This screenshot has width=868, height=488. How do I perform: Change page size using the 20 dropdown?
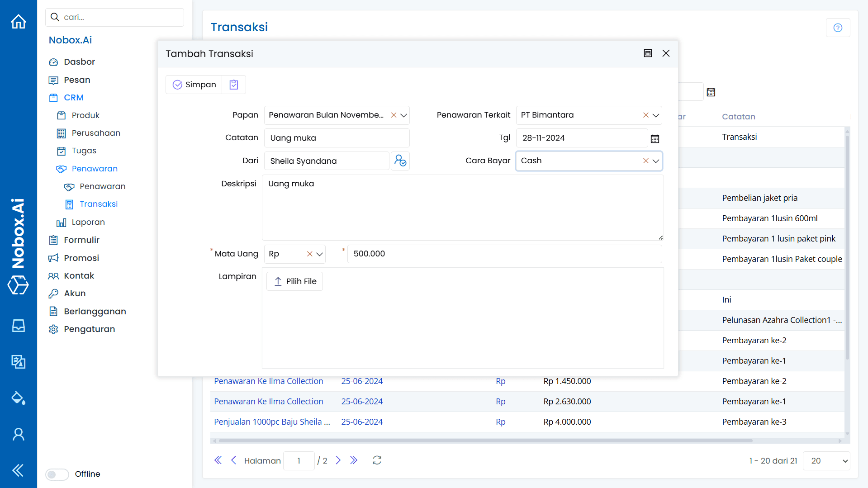[826, 460]
